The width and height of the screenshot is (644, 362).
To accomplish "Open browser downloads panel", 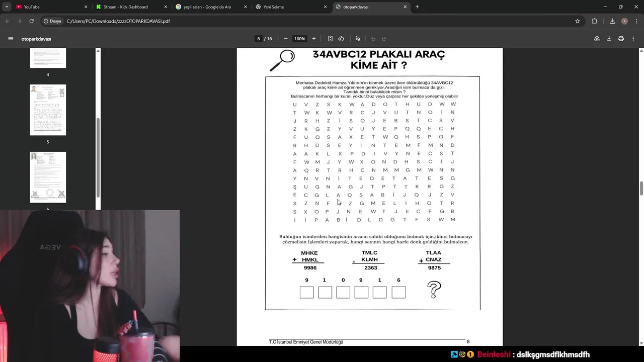I will (612, 21).
